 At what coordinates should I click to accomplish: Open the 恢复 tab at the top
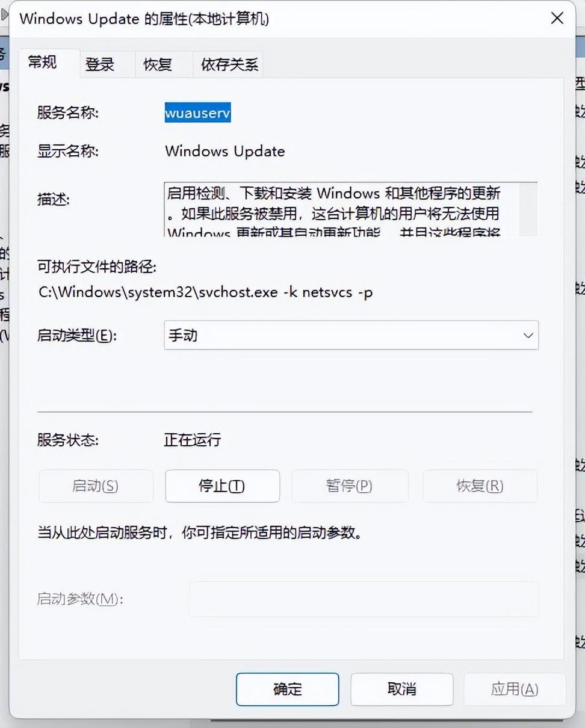[x=158, y=64]
